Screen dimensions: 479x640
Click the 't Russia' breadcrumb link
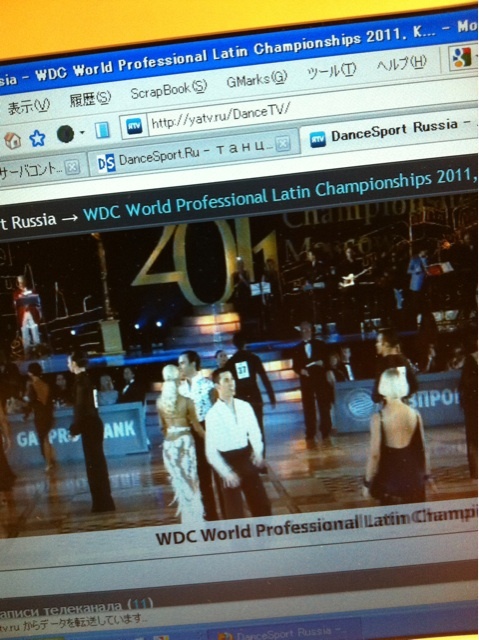[28, 222]
